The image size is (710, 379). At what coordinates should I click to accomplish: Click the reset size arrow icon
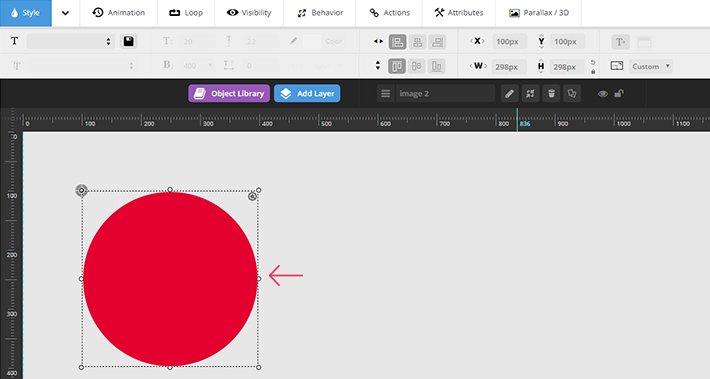click(x=593, y=62)
